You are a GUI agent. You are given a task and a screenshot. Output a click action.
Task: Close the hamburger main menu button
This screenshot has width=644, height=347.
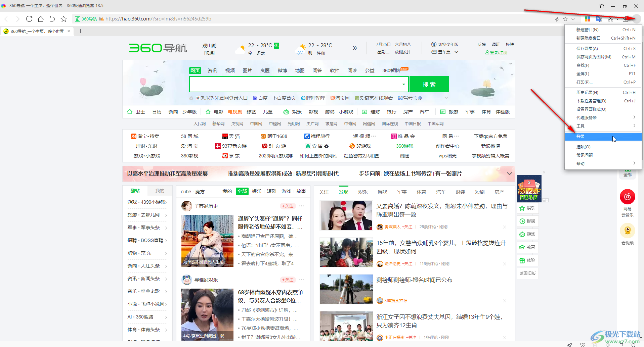[636, 19]
